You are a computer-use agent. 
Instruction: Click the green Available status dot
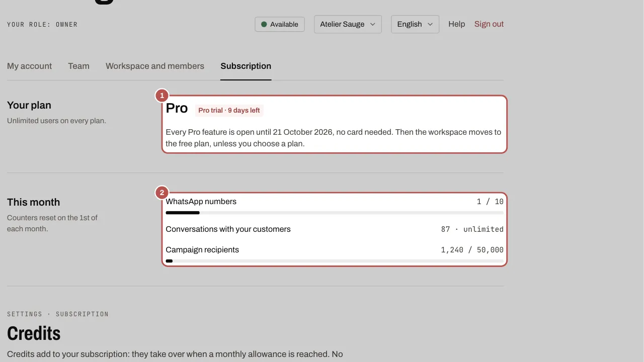click(x=264, y=24)
